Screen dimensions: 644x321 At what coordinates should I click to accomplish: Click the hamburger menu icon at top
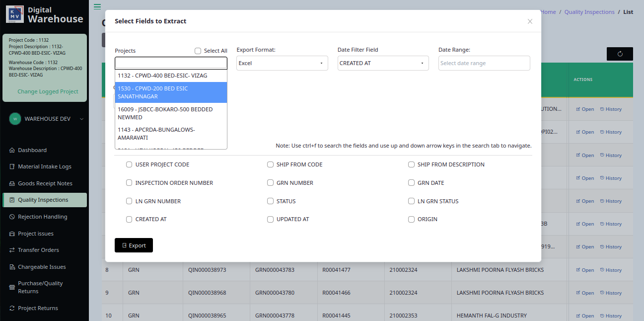[x=97, y=6]
